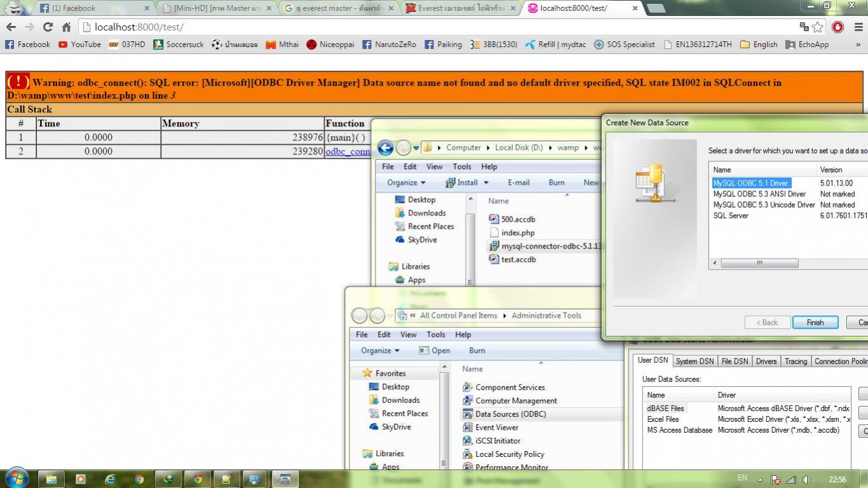Viewport: 868px width, 488px height.
Task: Open the Chrome home page icon
Action: click(66, 27)
